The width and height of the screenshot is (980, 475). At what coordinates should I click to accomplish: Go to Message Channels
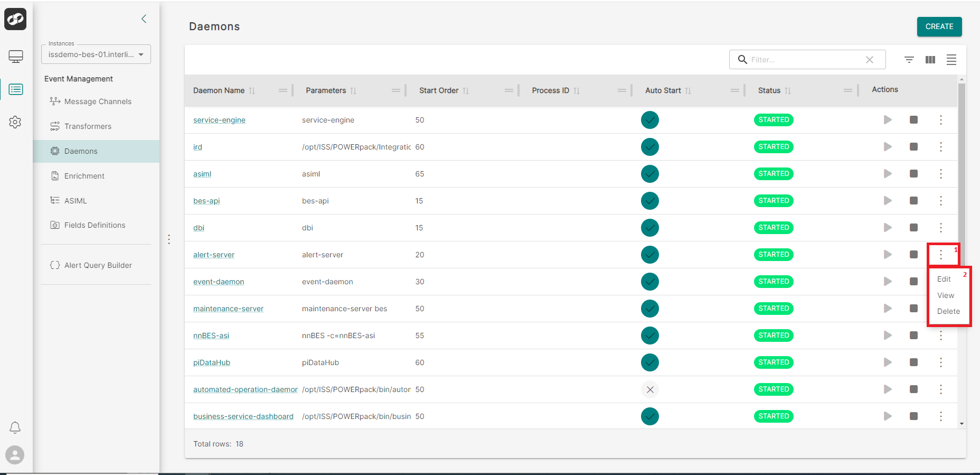[x=98, y=101]
